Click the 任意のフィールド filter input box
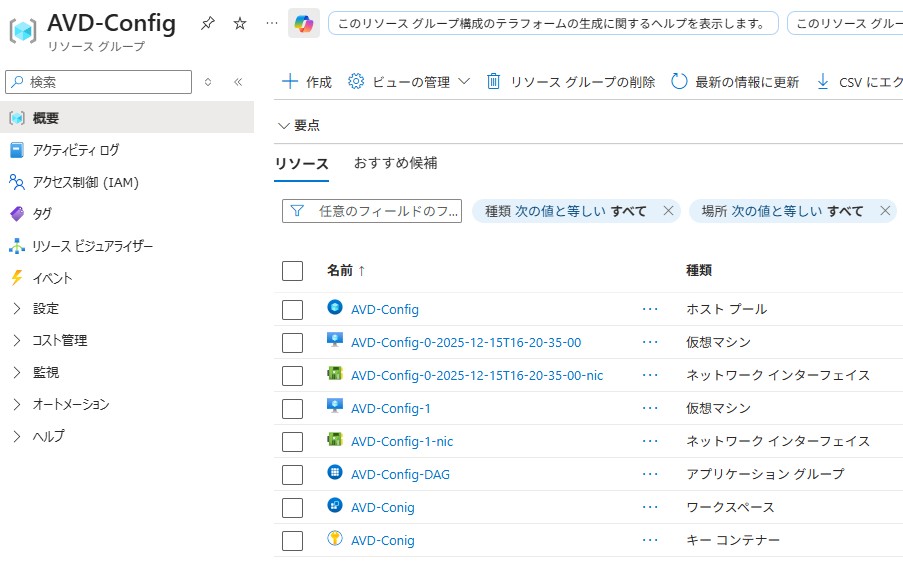 383,211
